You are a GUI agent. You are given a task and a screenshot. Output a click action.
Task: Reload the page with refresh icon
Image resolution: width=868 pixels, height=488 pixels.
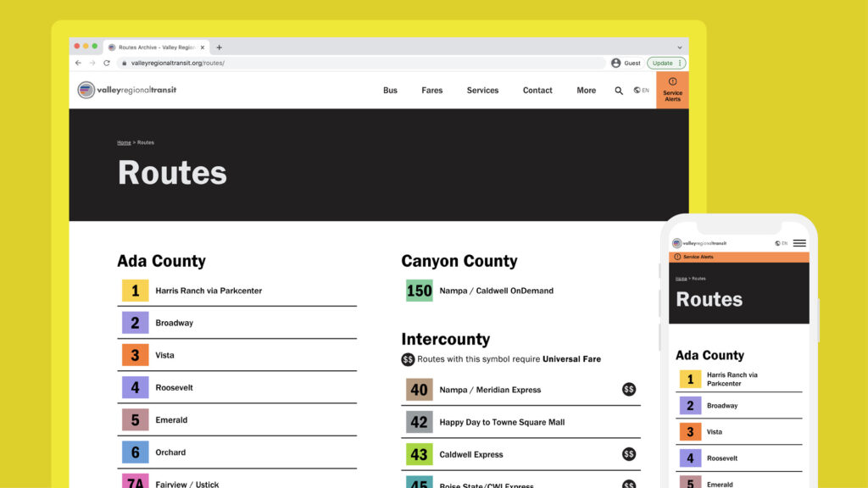click(x=106, y=63)
